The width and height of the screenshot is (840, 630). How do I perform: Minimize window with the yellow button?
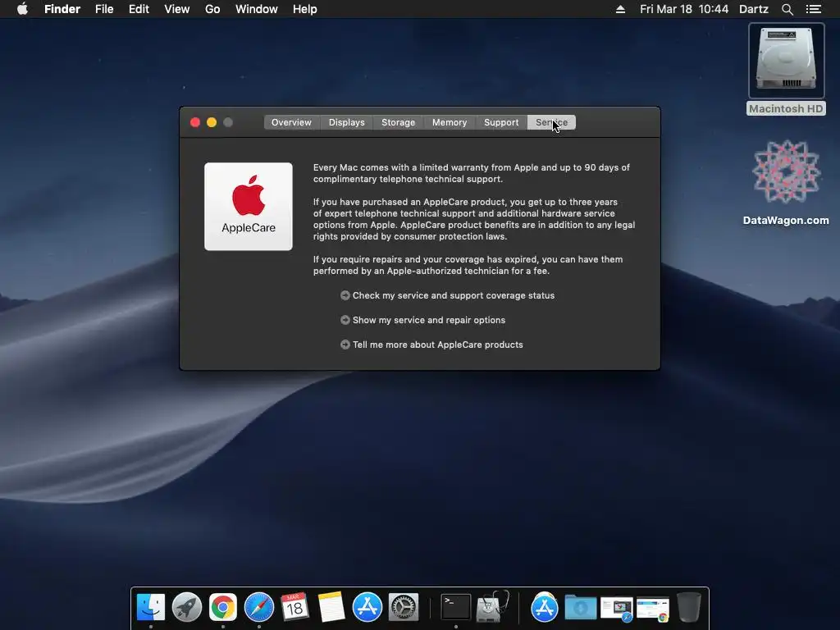212,122
